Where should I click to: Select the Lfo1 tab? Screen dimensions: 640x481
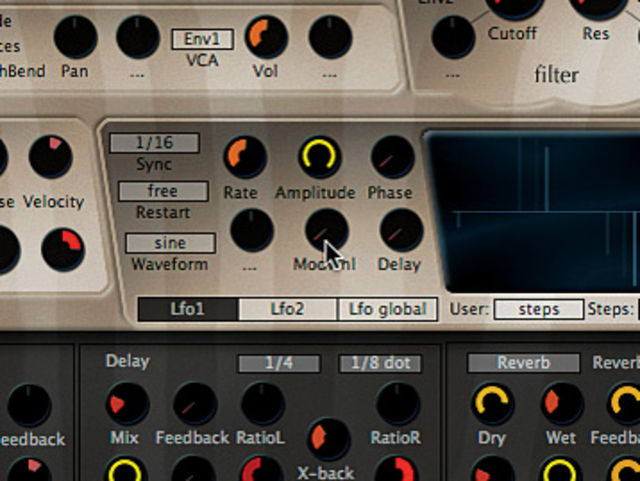click(188, 309)
